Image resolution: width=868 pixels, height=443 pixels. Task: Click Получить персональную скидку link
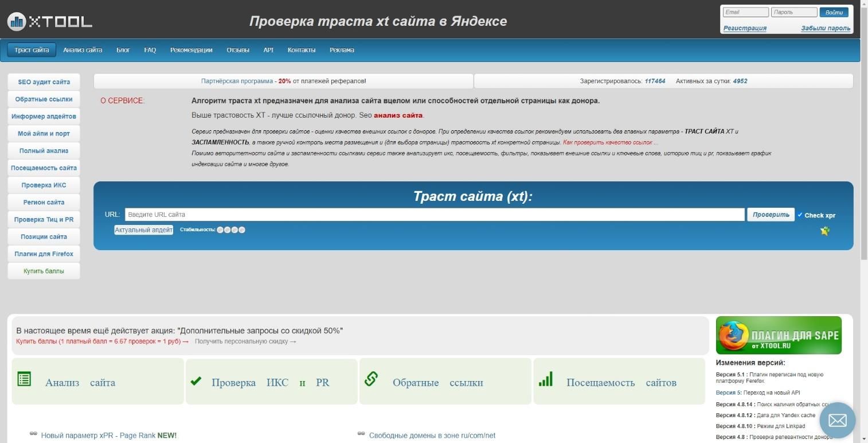245,341
